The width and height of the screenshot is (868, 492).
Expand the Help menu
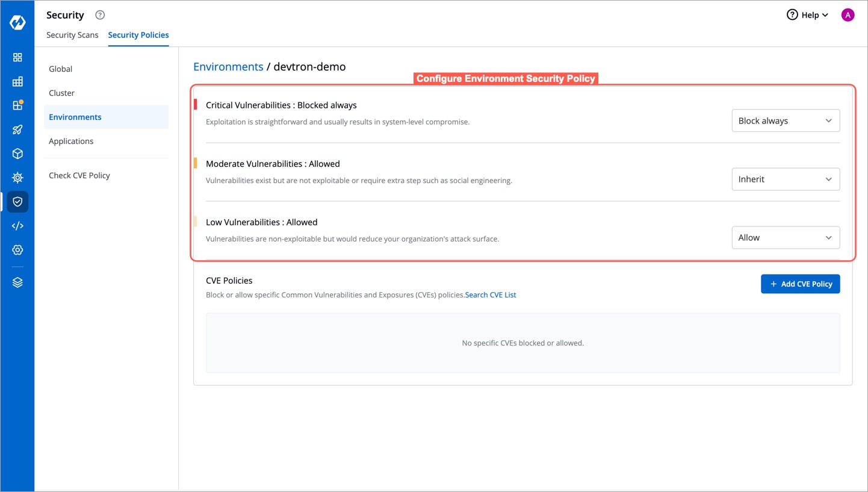pyautogui.click(x=807, y=14)
